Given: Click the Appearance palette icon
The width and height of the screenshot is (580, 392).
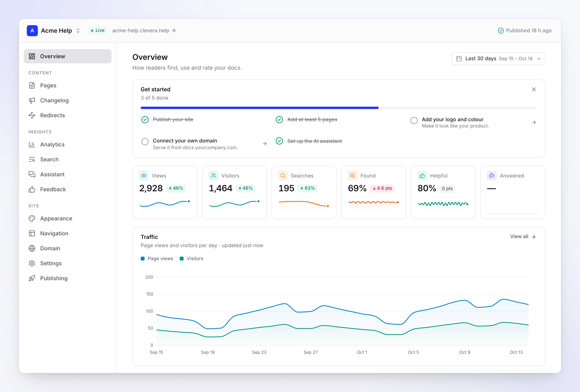Looking at the screenshot, I should tap(32, 218).
